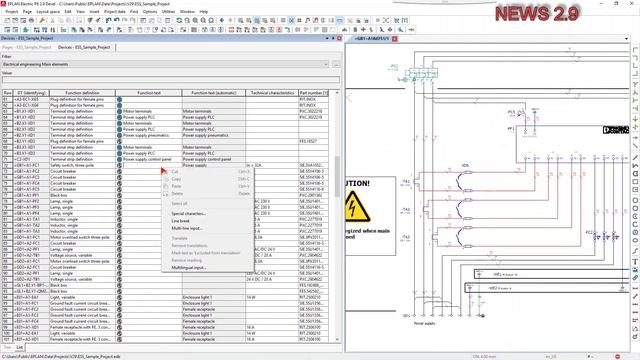Click the DT (identifying) column header
Viewport: 640px width, 360px height.
[x=31, y=93]
